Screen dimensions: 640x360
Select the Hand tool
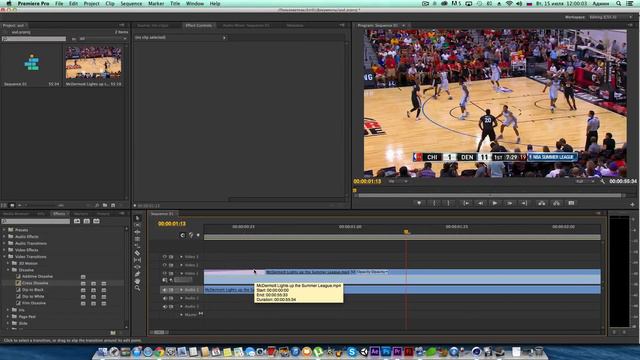pyautogui.click(x=138, y=281)
